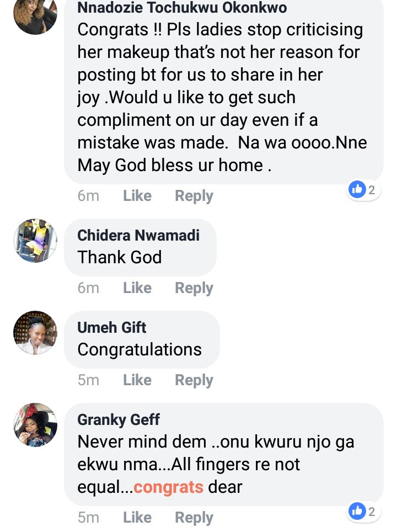
Task: Go to Granky Geff's profile name
Action: click(x=119, y=419)
